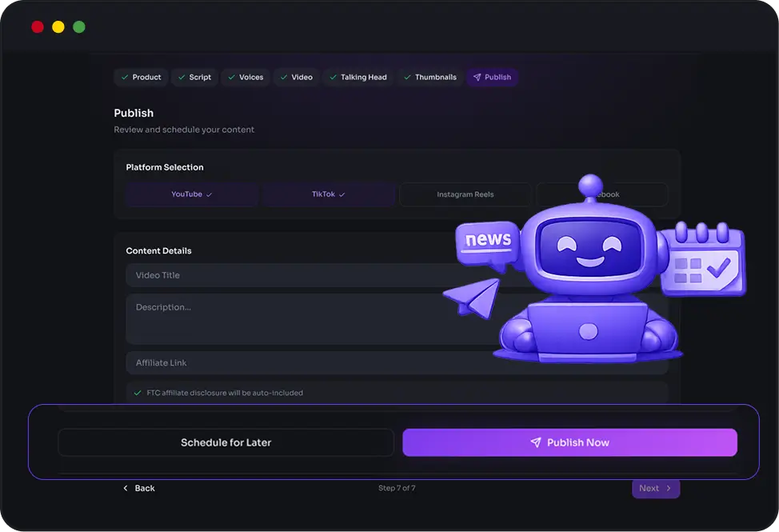The height and width of the screenshot is (532, 779).
Task: Click the green maximize window dot
Action: click(79, 27)
